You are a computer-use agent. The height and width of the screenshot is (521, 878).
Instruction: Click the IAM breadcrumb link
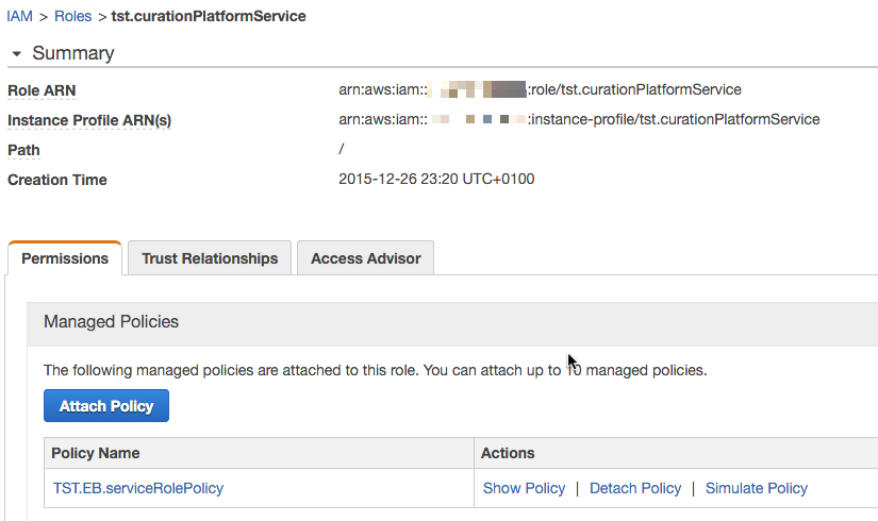click(20, 16)
